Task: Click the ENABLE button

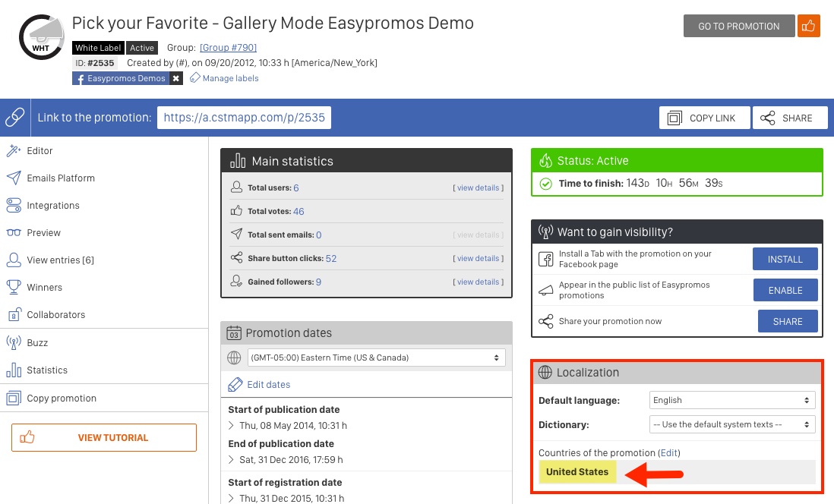Action: point(785,290)
